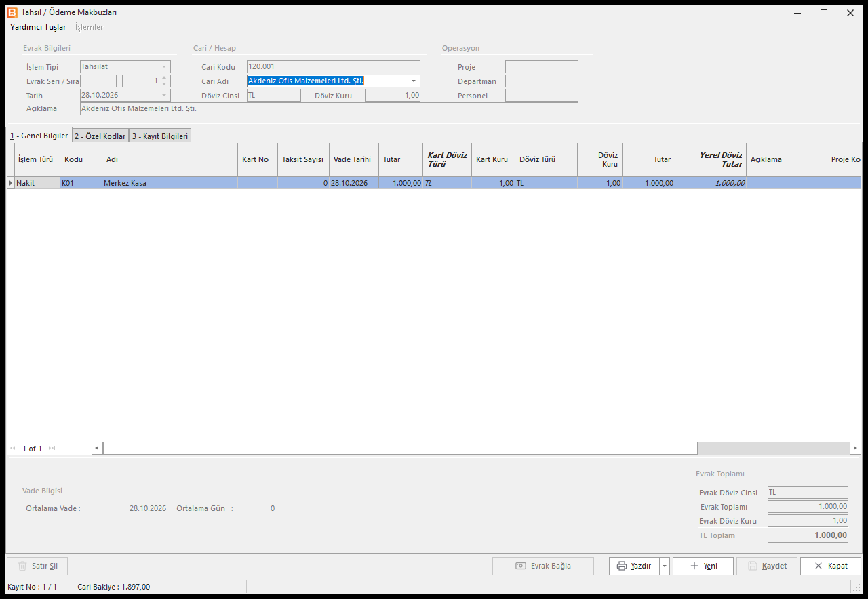Expand the İşlem Tipi Tahsilat dropdown
Image resolution: width=868 pixels, height=599 pixels.
164,67
